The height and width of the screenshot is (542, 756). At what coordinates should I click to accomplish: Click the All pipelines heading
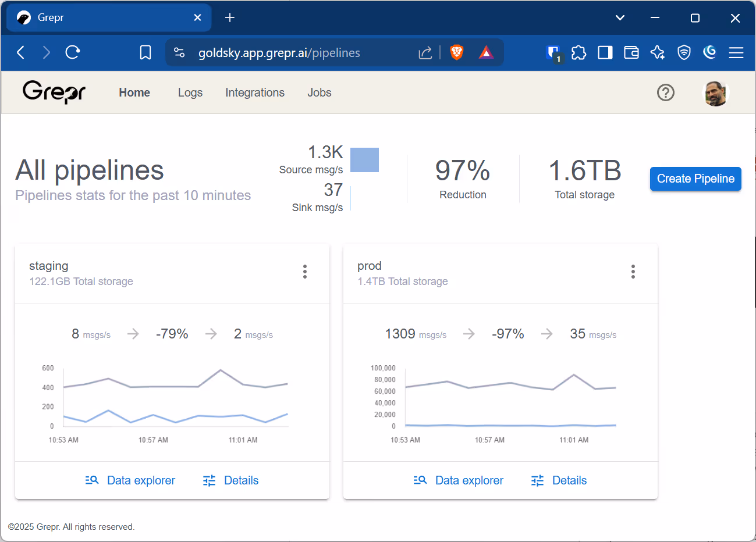pos(90,170)
